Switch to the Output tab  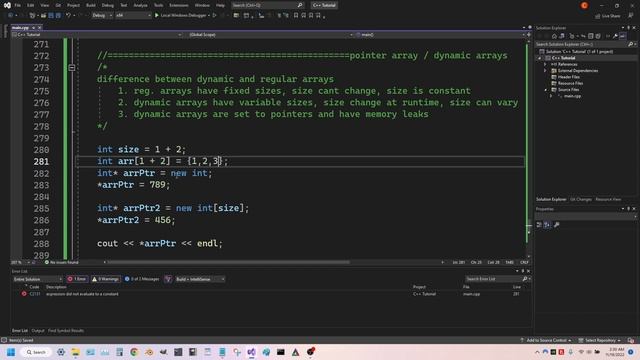click(38, 331)
